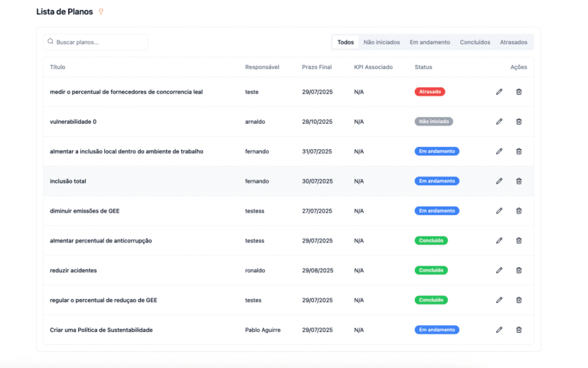
Task: Edit the 'diminuir emissões de GEE' plan
Action: 499,211
